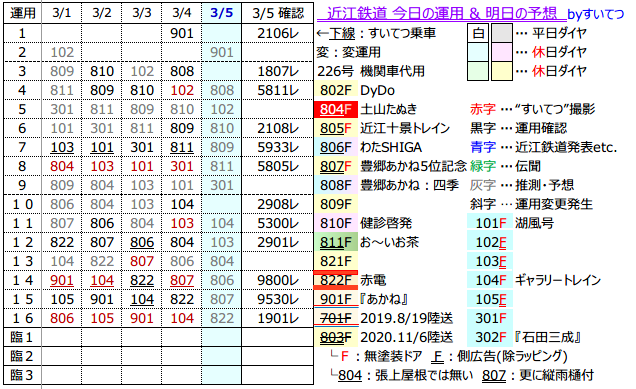The width and height of the screenshot is (636, 389).
Task: Click the 901F legend cell
Action: 336,299
